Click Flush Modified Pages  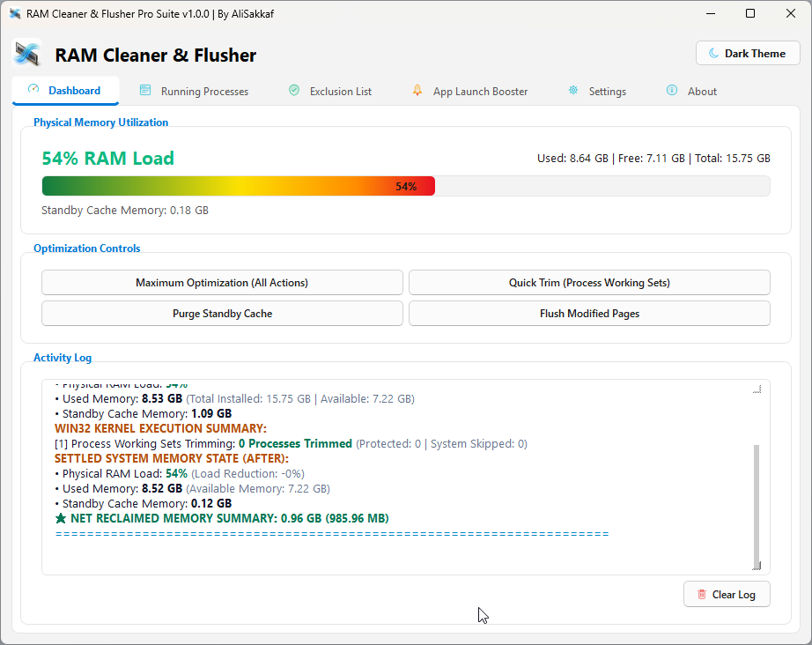click(589, 314)
